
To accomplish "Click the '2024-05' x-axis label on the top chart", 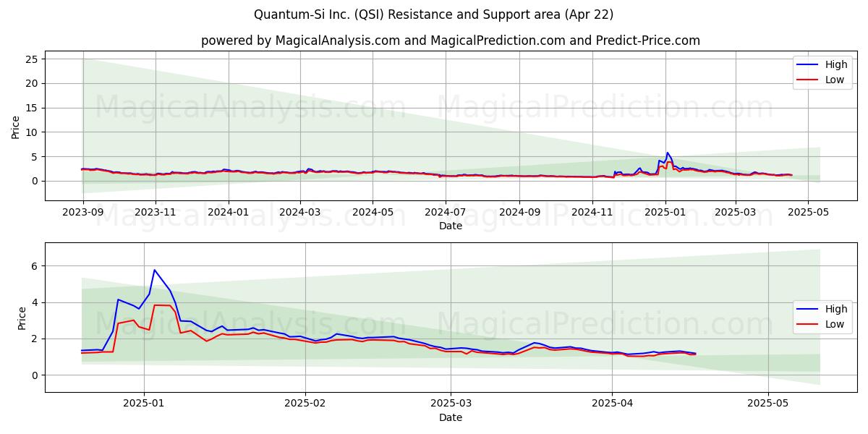I will [x=373, y=213].
